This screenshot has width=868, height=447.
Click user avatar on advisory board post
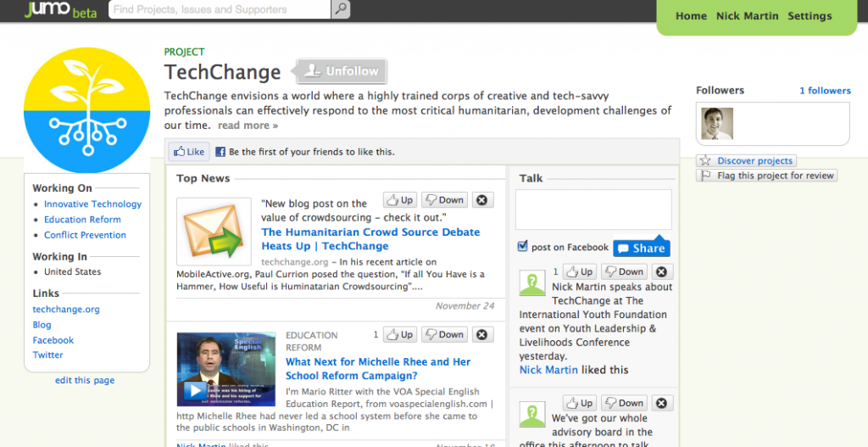tap(532, 414)
